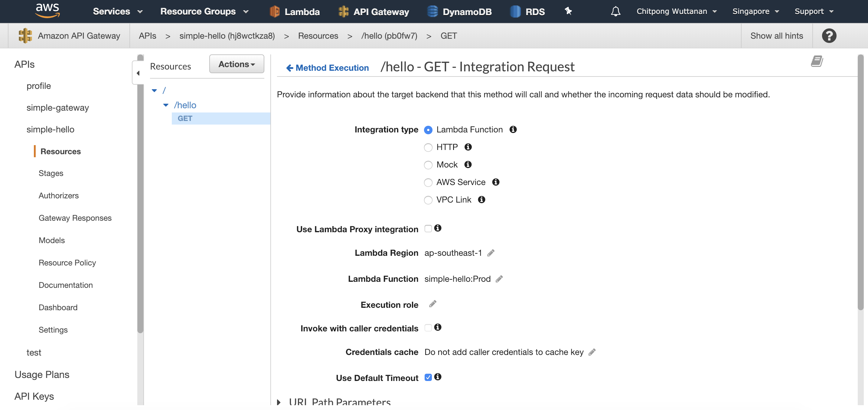Open the Resource Groups dropdown

coord(204,11)
